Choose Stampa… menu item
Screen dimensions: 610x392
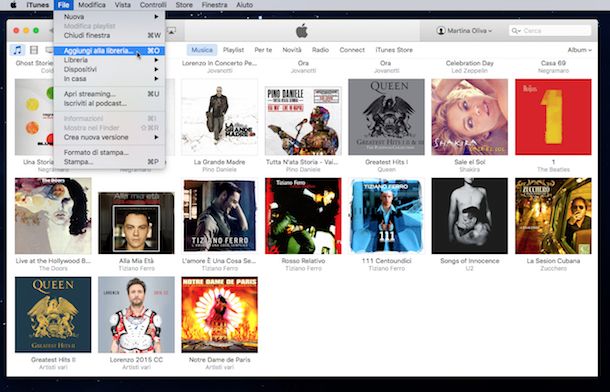109,162
